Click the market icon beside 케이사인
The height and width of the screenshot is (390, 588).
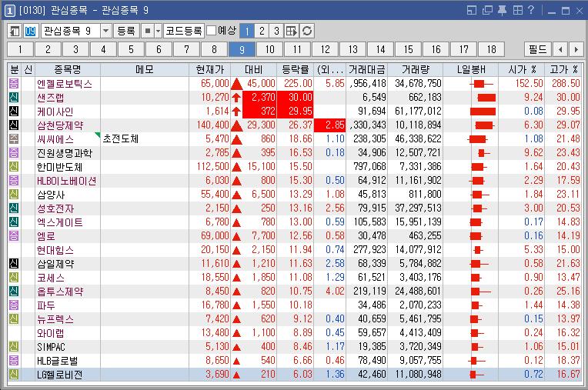pos(14,111)
